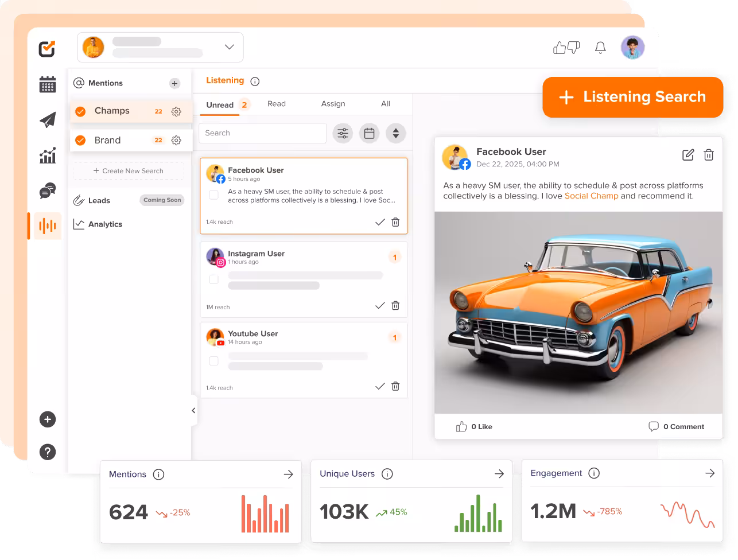Select the Instagram User mention checkbox
Viewport: 738px width, 560px height.
214,279
